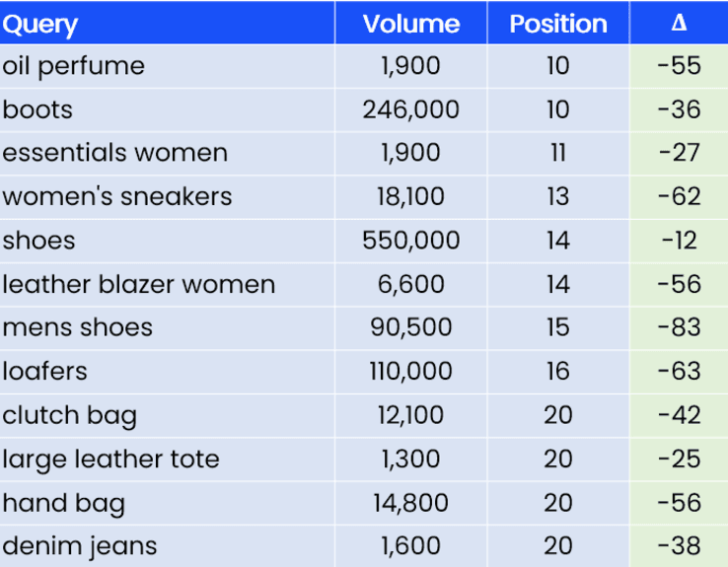Click the 'women's sneakers' query text
Screen dimensions: 728x567
(x=117, y=196)
